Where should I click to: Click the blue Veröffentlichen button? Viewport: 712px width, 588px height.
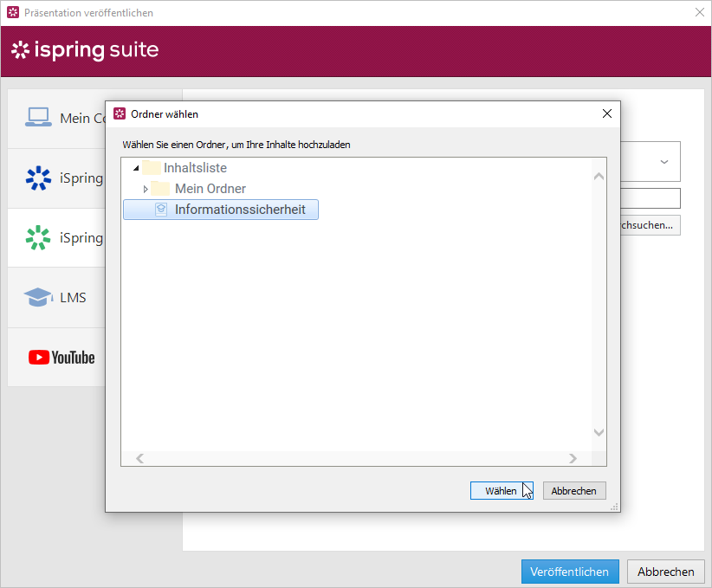click(570, 572)
